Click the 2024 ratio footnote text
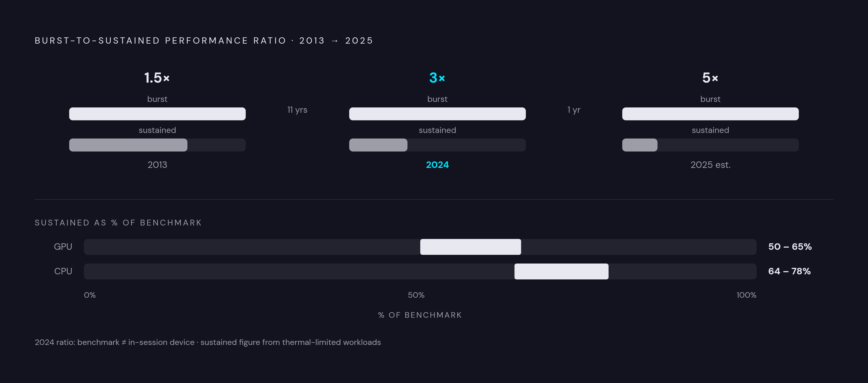Image resolution: width=868 pixels, height=383 pixels. 208,342
